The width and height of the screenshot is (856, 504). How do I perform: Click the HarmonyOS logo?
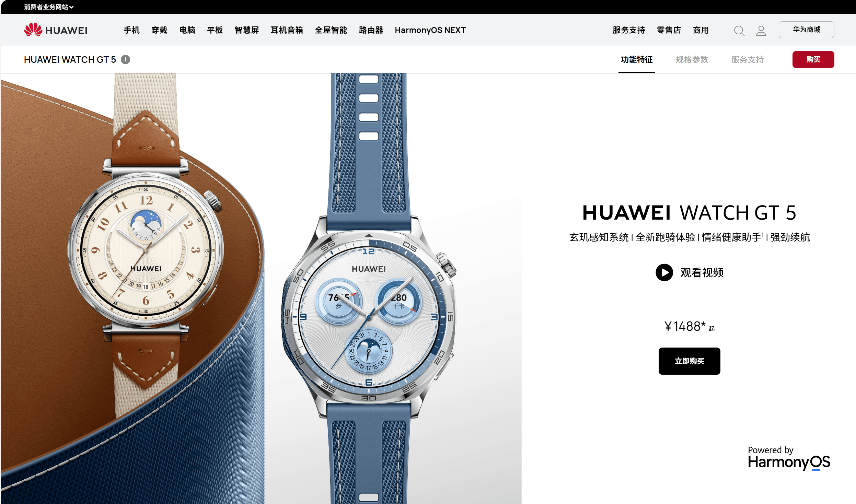tap(789, 458)
